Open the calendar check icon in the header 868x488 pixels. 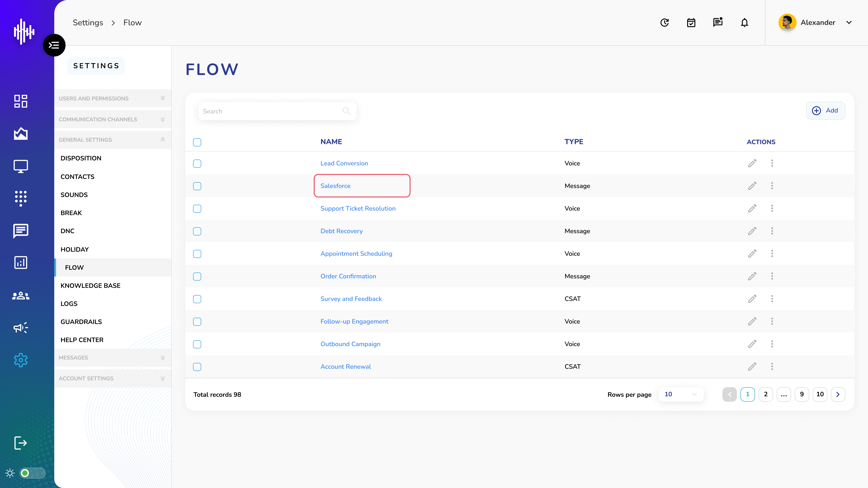pos(691,23)
